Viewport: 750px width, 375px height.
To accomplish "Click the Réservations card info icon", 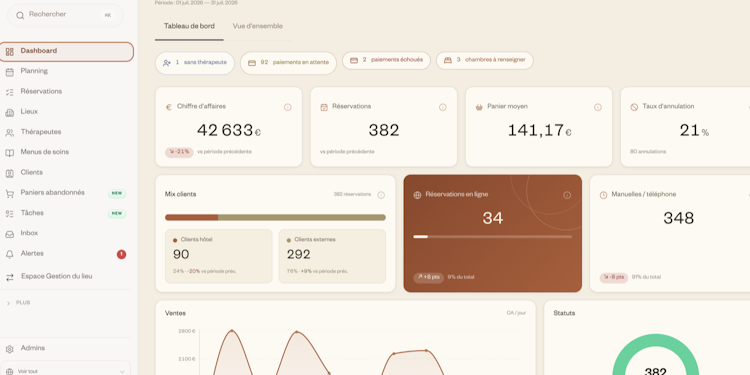I will (x=442, y=107).
